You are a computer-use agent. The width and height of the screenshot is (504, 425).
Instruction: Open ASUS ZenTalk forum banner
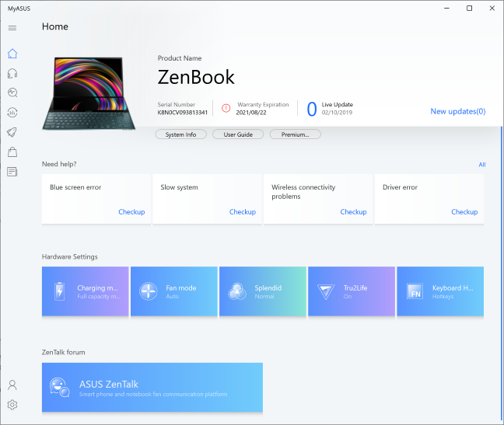coord(152,388)
